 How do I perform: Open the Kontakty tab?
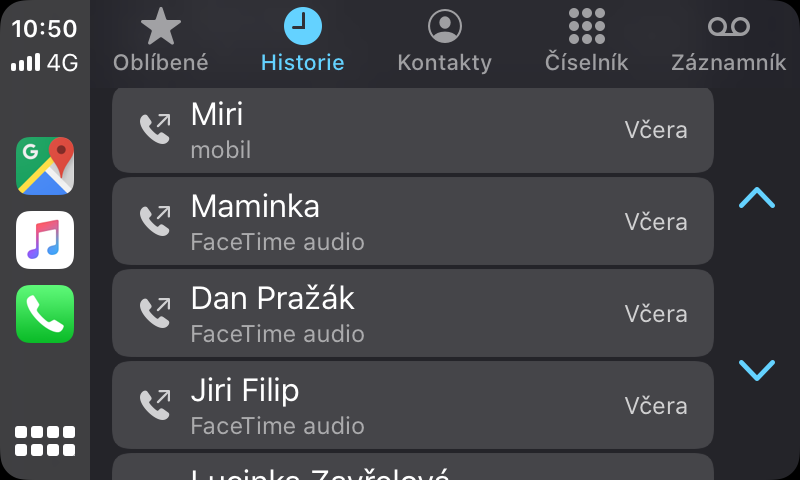[x=444, y=42]
